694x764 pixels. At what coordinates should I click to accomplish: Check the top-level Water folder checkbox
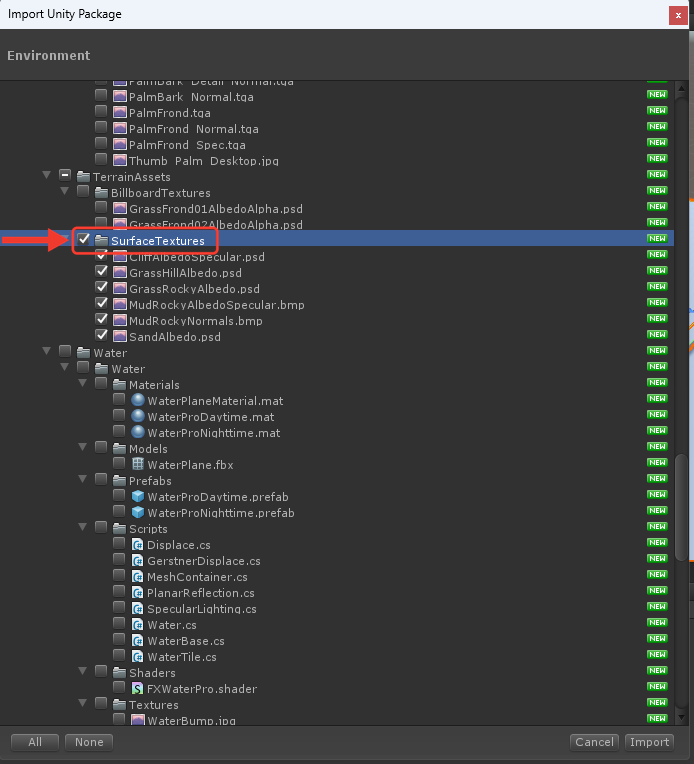click(65, 351)
